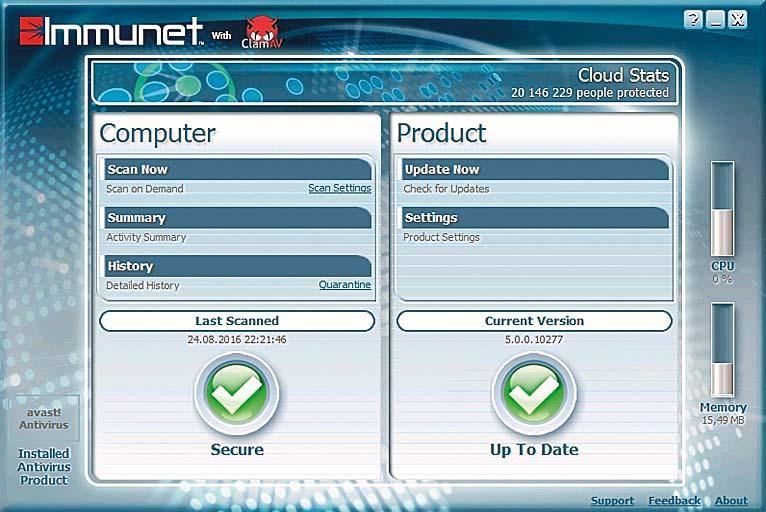This screenshot has height=512, width=766.
Task: Open the Scan Settings link
Action: tap(339, 188)
